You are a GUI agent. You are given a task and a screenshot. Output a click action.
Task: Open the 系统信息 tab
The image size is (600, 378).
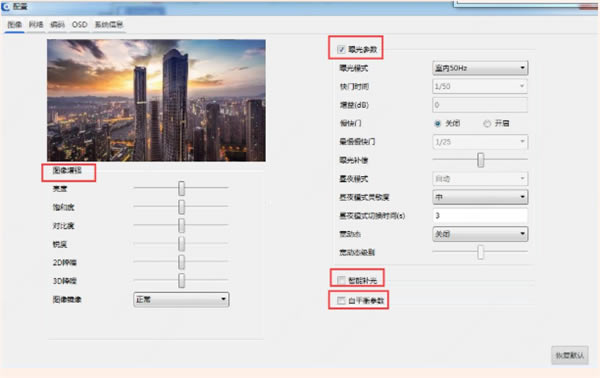[109, 24]
